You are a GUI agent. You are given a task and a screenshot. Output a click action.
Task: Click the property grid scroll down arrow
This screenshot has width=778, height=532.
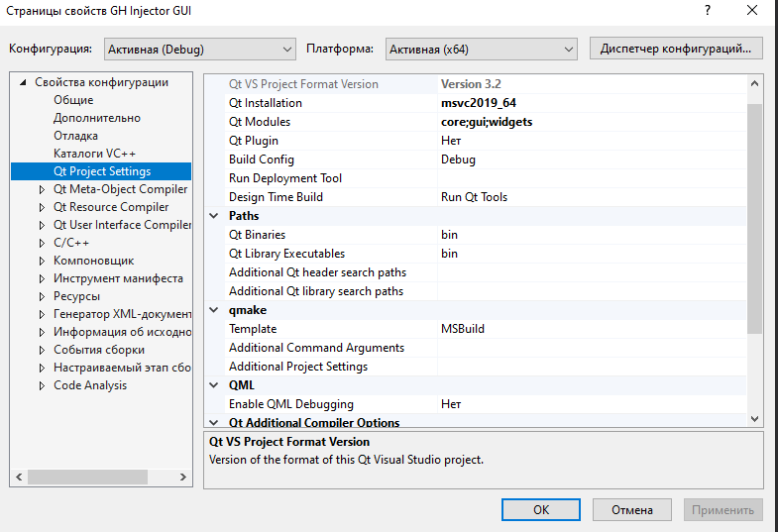pos(754,419)
